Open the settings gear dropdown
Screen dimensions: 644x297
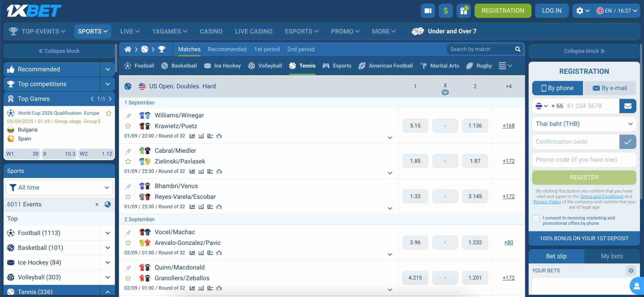[x=583, y=11]
